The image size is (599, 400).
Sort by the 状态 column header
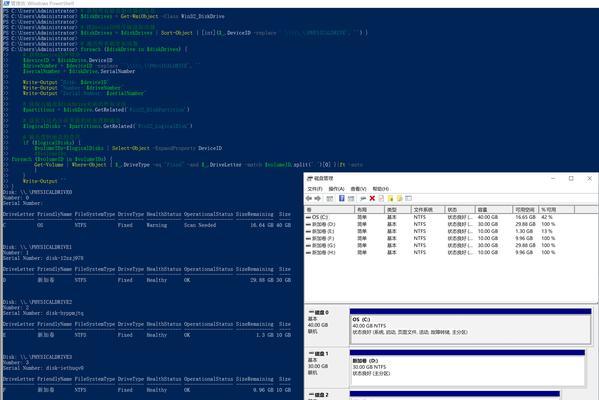click(x=460, y=210)
